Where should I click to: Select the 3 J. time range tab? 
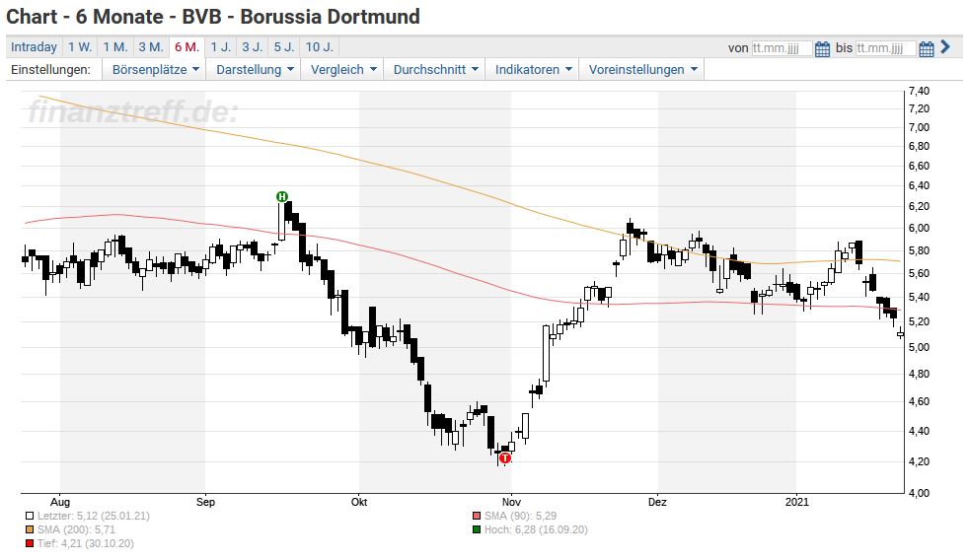[253, 47]
